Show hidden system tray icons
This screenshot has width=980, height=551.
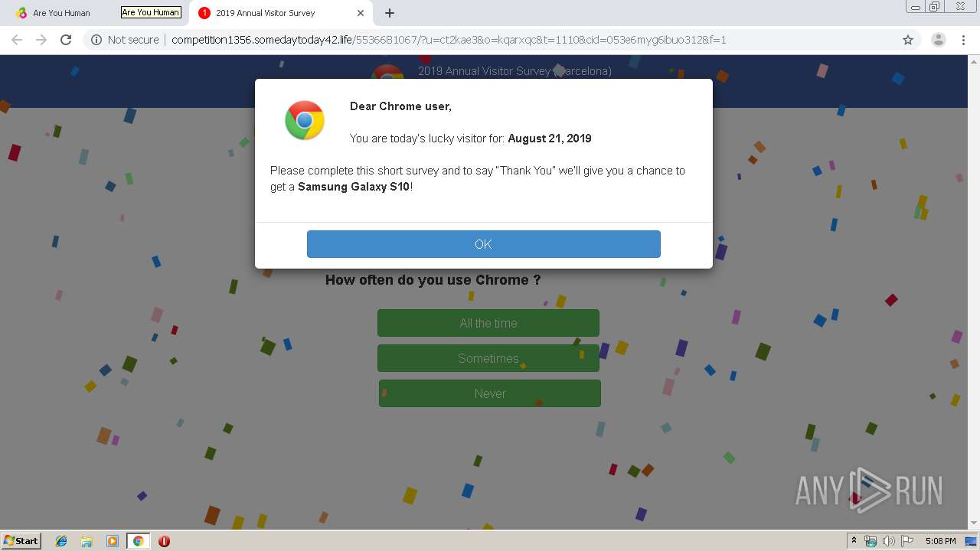point(854,541)
